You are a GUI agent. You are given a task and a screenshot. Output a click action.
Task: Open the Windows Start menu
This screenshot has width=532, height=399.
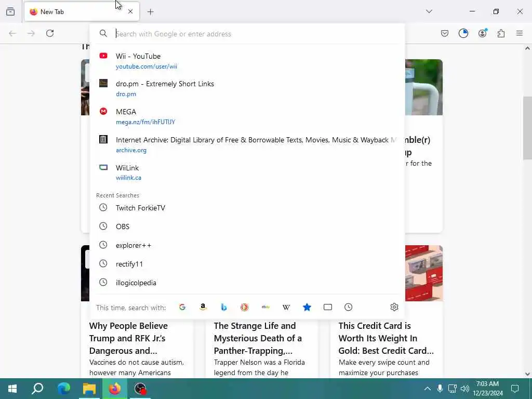(12, 389)
